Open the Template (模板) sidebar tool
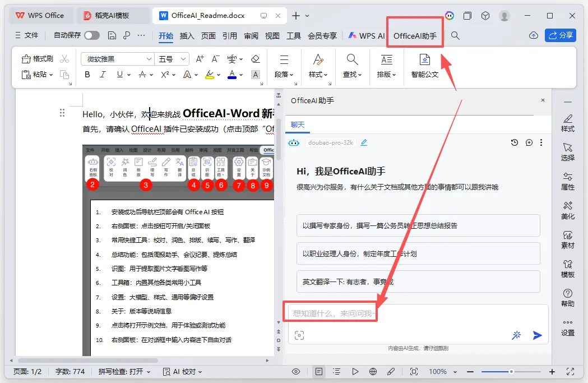 pos(568,269)
